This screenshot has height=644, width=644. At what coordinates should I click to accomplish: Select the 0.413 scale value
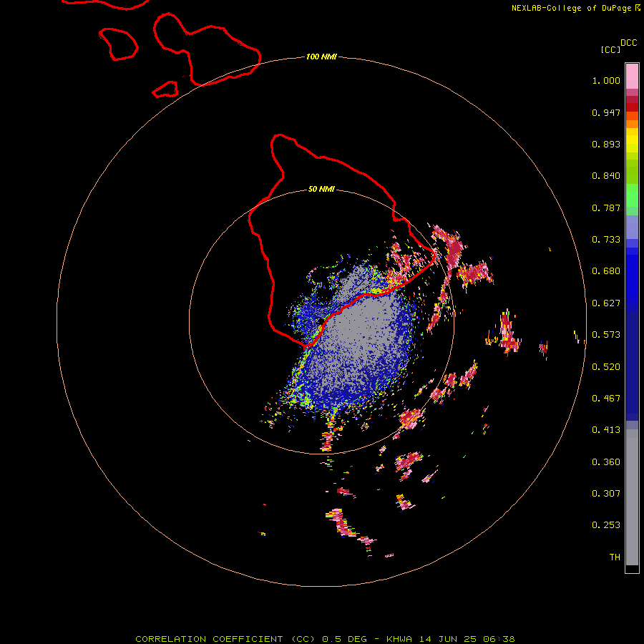[606, 430]
